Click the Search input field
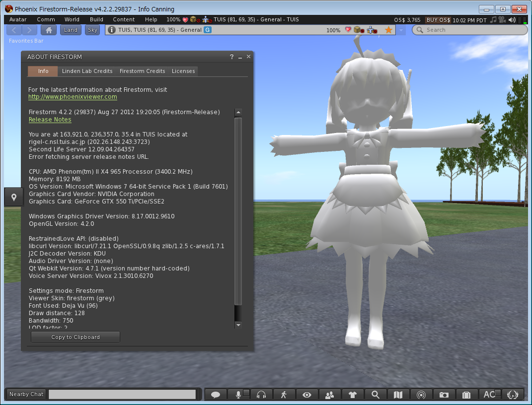Screen dimensions: 532x405 pyautogui.click(x=469, y=30)
